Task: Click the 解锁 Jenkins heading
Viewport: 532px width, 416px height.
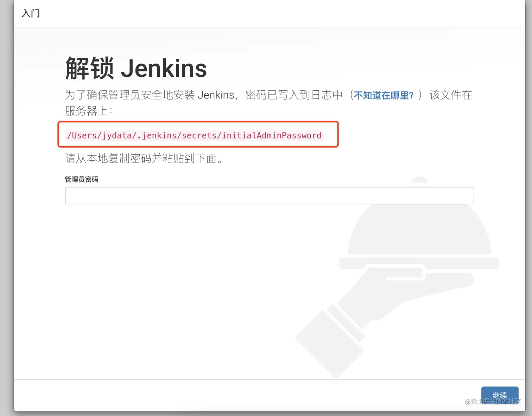Action: coord(136,68)
